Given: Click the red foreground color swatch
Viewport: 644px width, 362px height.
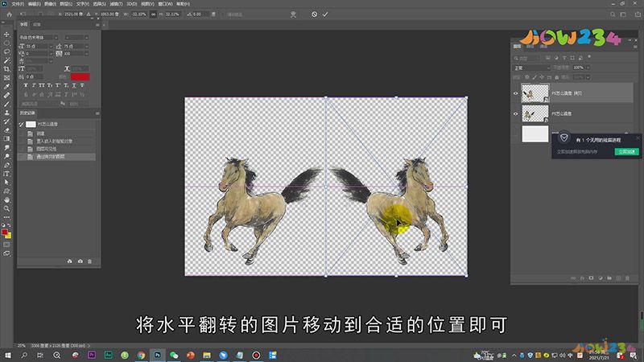Looking at the screenshot, I should click(x=5, y=232).
